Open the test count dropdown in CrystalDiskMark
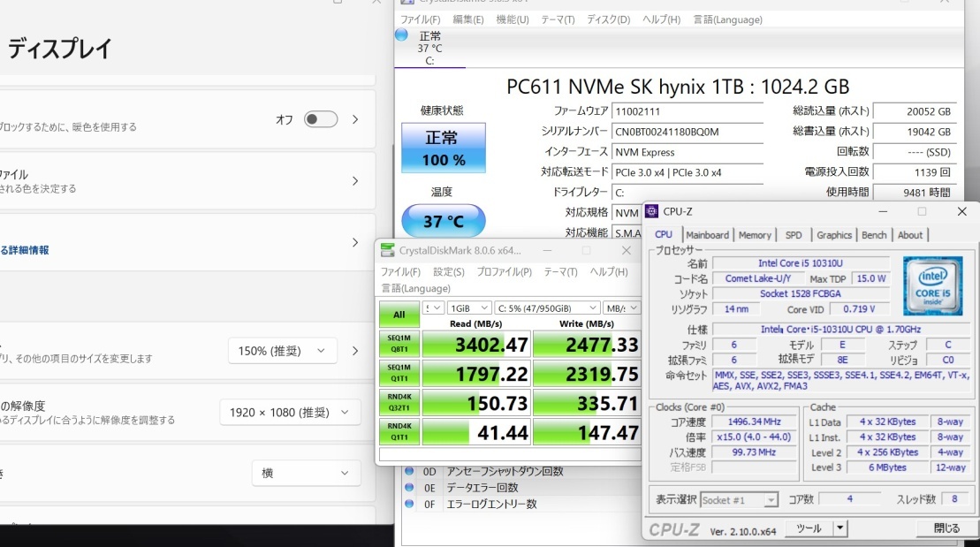 click(433, 308)
